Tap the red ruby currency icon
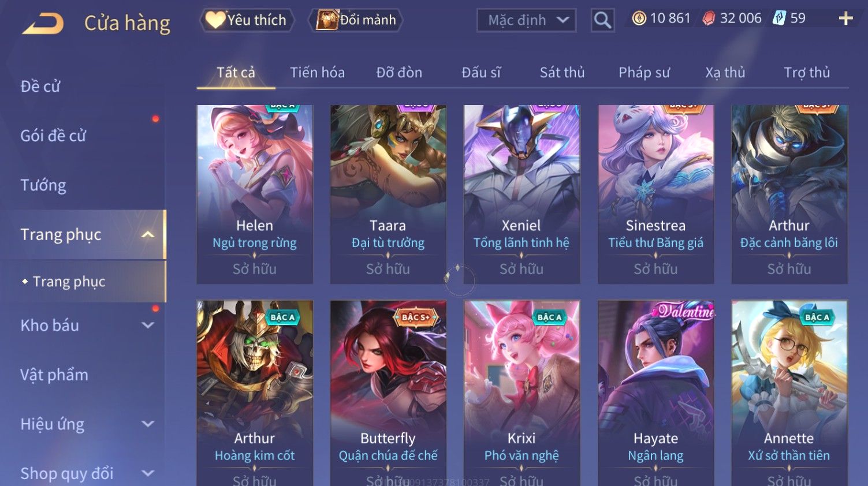 pyautogui.click(x=709, y=18)
